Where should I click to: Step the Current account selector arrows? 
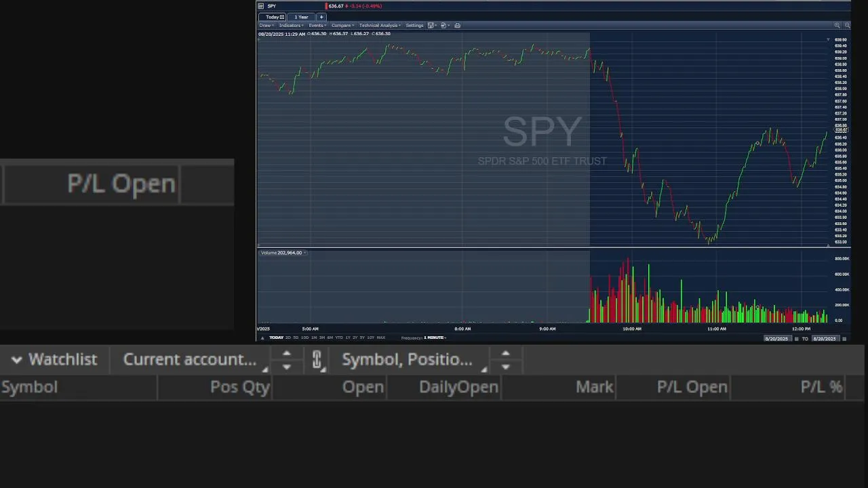[x=286, y=360]
